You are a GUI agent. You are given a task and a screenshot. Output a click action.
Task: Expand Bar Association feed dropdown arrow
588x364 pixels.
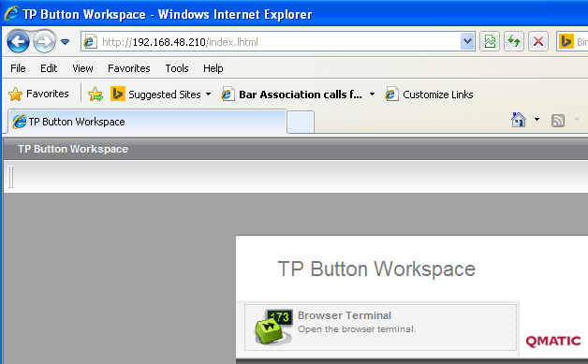coord(372,95)
